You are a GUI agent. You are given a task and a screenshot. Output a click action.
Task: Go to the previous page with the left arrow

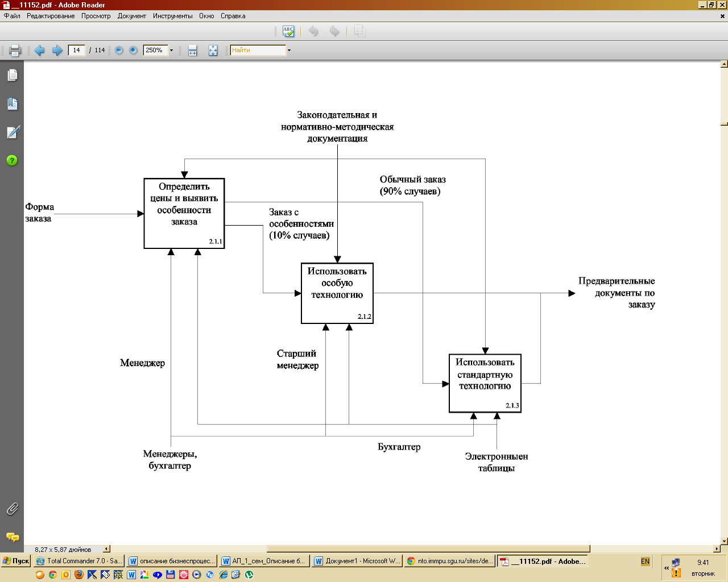39,51
